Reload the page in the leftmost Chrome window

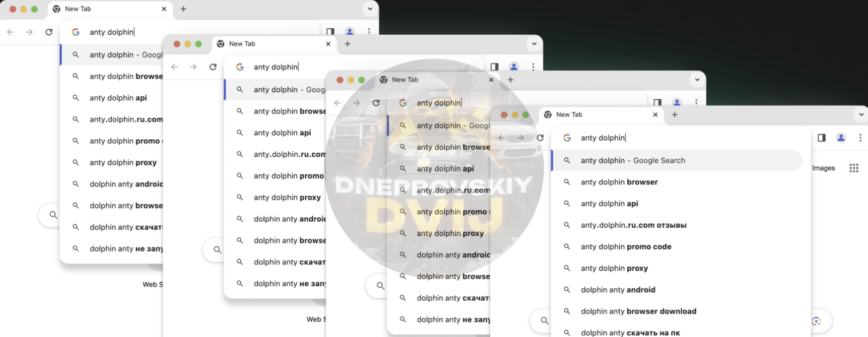(x=49, y=32)
